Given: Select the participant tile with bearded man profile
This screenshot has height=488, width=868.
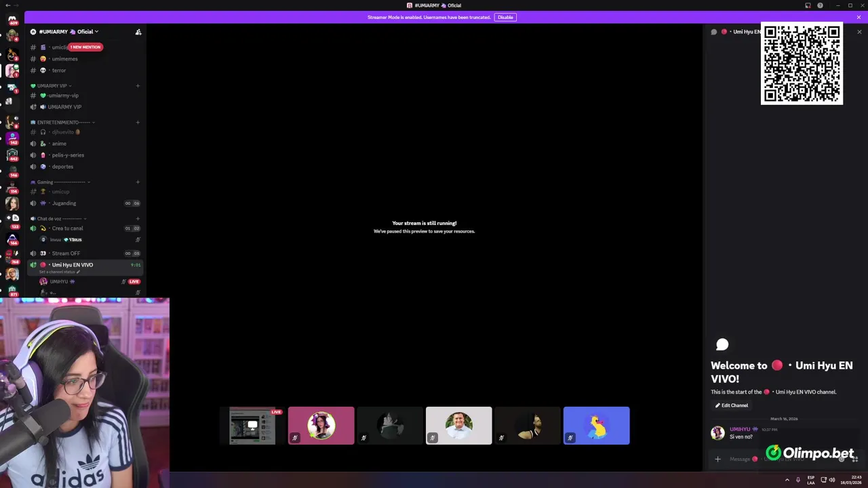Looking at the screenshot, I should 528,426.
